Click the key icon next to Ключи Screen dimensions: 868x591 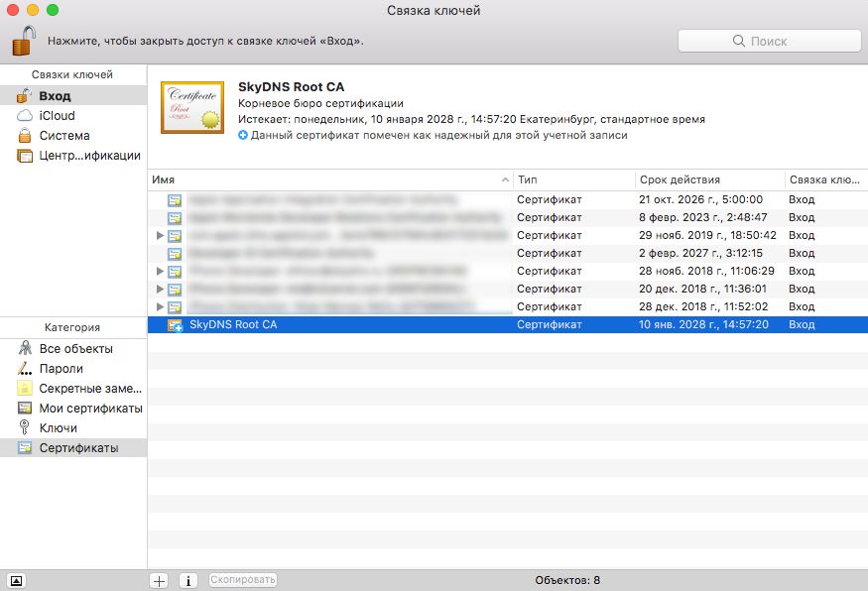click(x=25, y=427)
